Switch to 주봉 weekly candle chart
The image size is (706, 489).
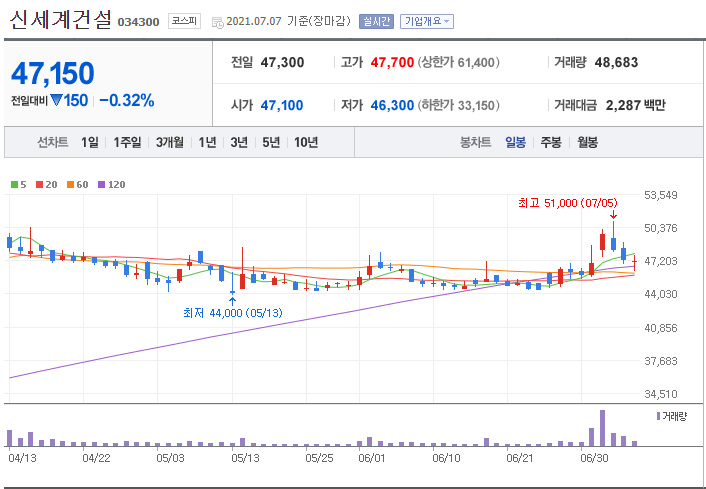click(551, 143)
